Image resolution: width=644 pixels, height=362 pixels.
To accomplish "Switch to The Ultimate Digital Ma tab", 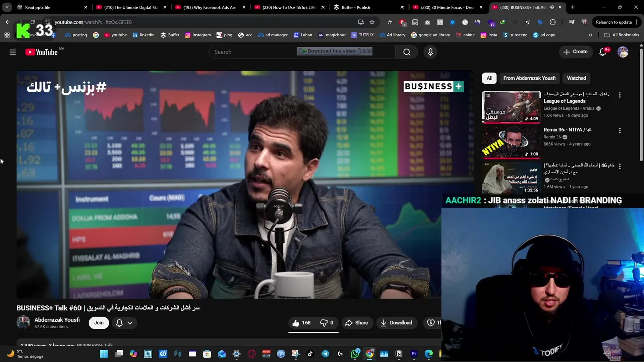I will (x=130, y=7).
